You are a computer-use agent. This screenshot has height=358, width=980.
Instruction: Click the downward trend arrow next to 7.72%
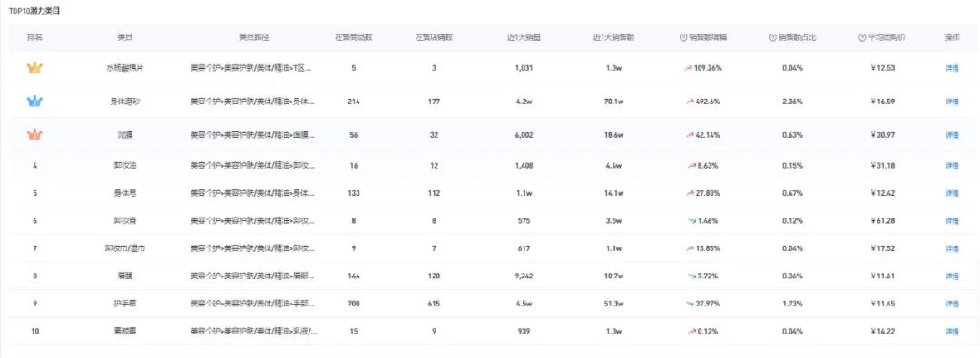692,276
